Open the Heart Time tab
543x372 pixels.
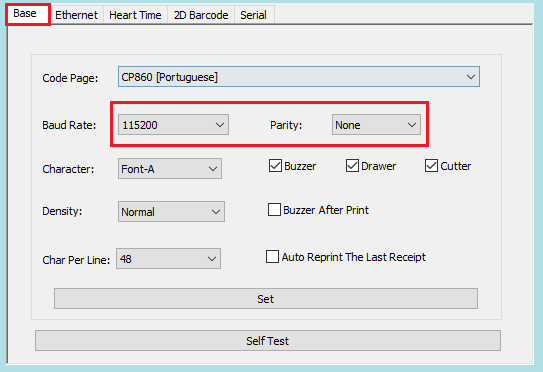(x=135, y=15)
